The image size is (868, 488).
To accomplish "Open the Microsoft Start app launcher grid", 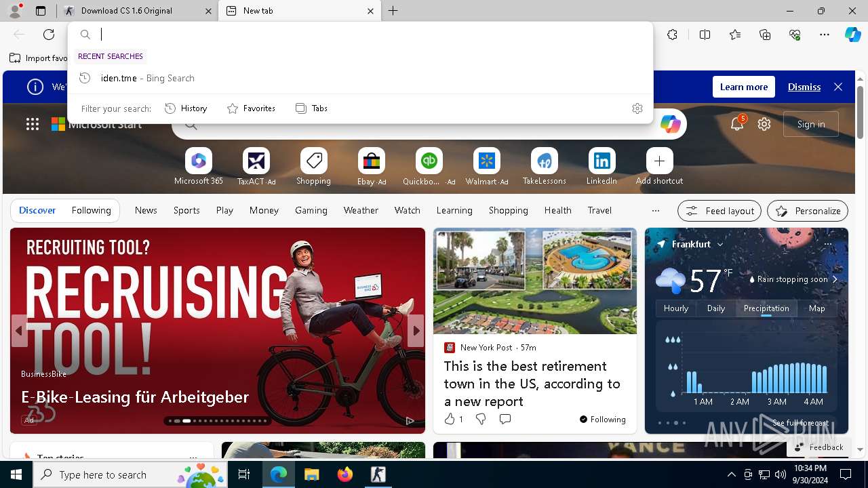I will click(x=33, y=124).
